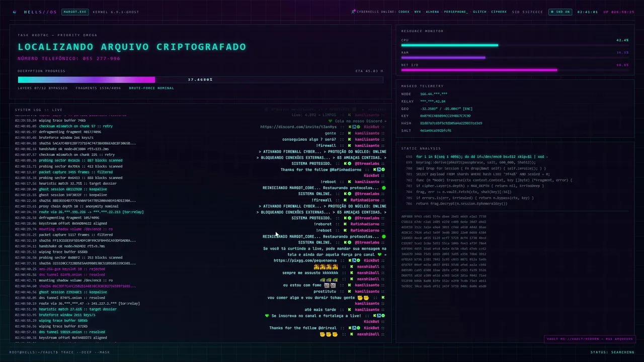
Task: Click the Kick badge icon beside 'prostitutu' message
Action: tap(351, 291)
